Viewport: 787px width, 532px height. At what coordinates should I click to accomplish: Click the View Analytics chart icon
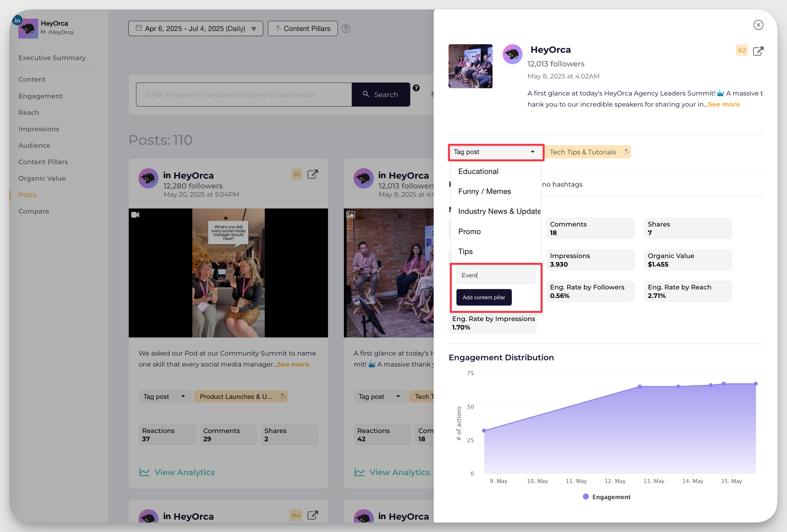click(x=144, y=472)
